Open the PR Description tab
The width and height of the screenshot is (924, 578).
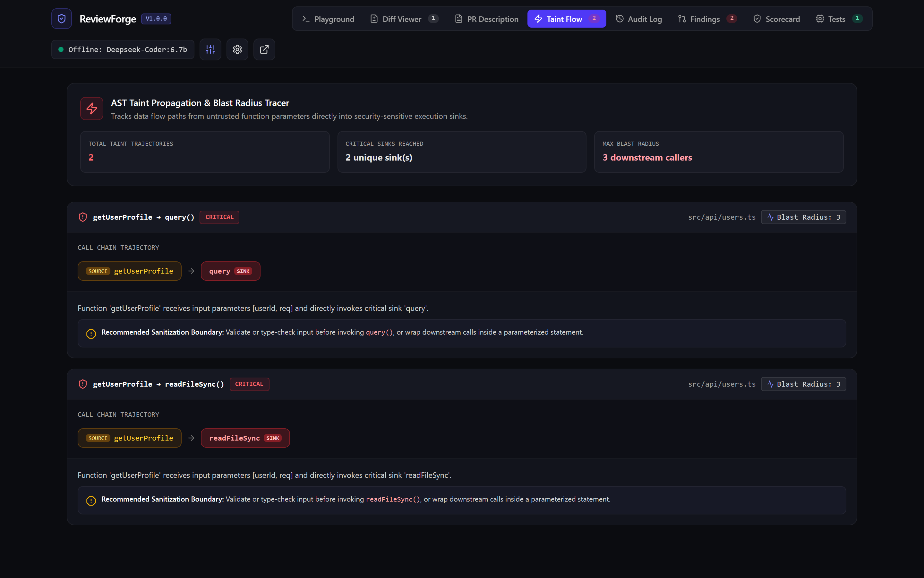(486, 19)
